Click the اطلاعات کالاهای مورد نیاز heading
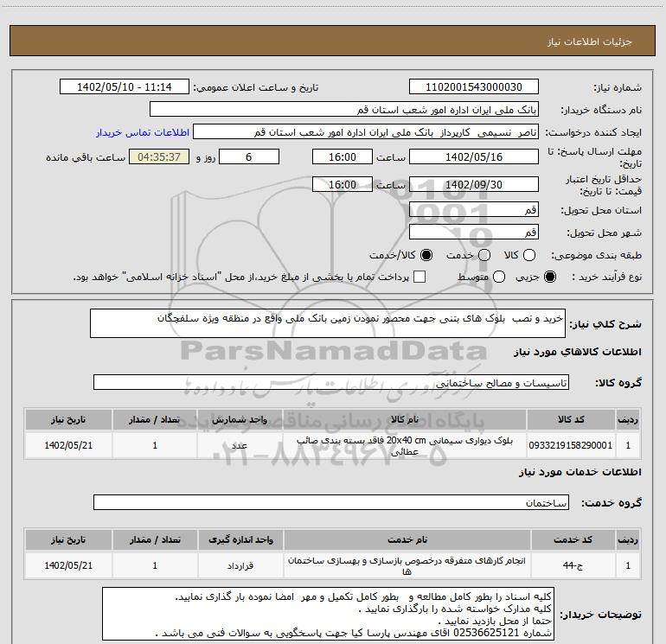The image size is (666, 644). coord(577,352)
